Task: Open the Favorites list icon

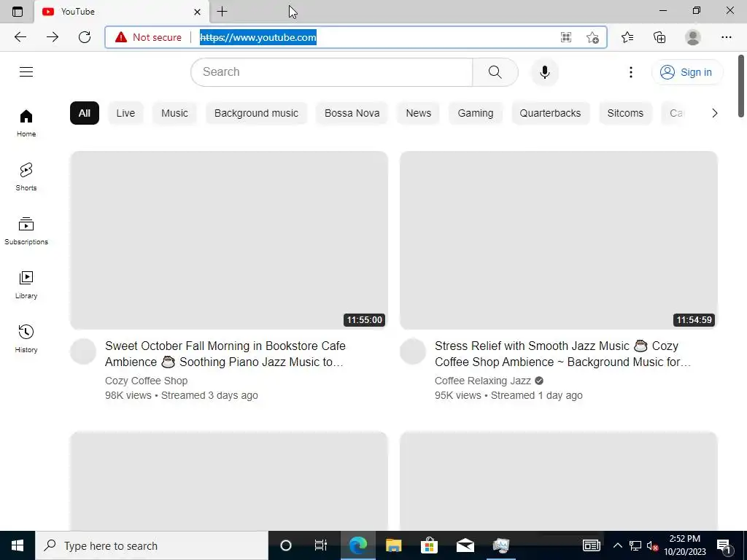Action: [627, 37]
